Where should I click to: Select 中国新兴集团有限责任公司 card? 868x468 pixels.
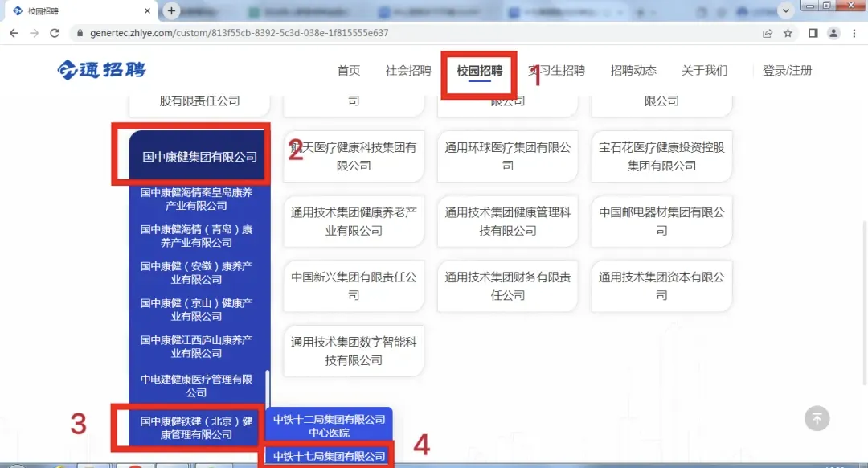(x=353, y=286)
